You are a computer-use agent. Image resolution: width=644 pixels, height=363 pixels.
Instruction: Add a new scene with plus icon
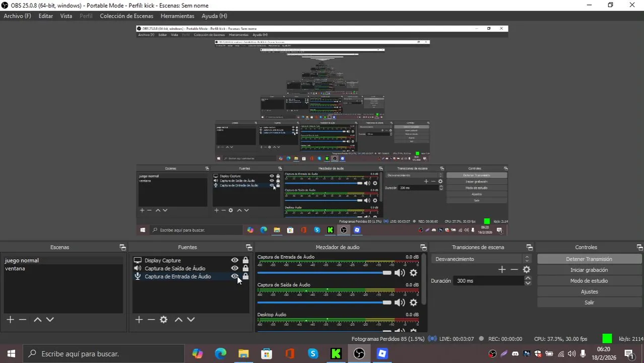coord(10,320)
